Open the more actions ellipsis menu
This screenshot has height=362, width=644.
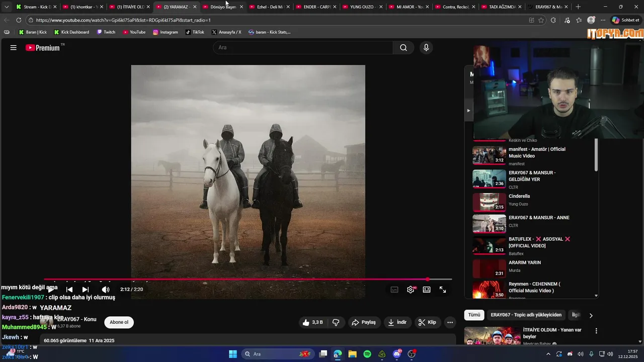click(x=450, y=322)
